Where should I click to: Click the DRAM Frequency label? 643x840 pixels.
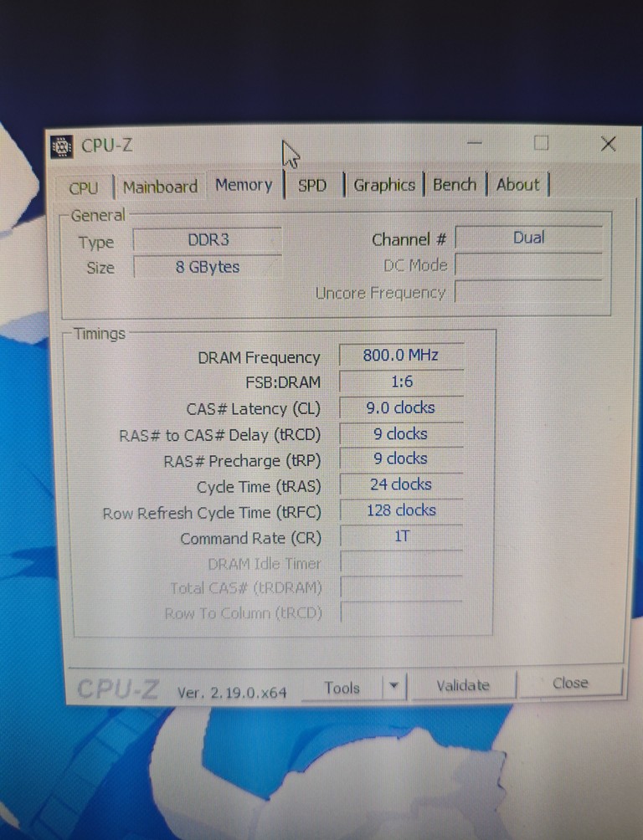(259, 358)
